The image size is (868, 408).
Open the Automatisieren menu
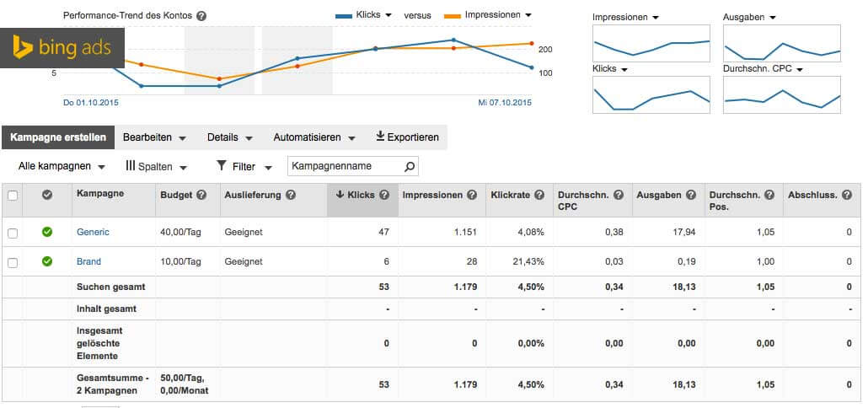pyautogui.click(x=313, y=137)
